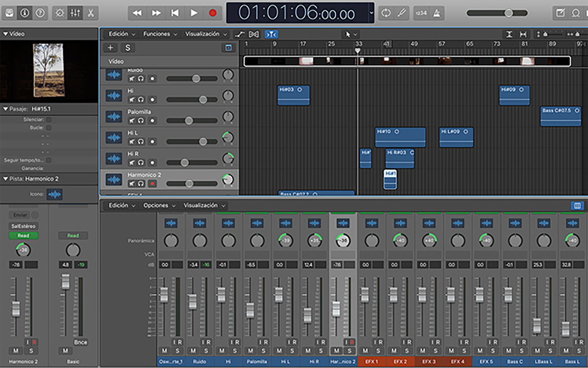Viewport: 588px width, 368px height.
Task: Solo the EFX 1 mixer channel strip
Action: 378,351
